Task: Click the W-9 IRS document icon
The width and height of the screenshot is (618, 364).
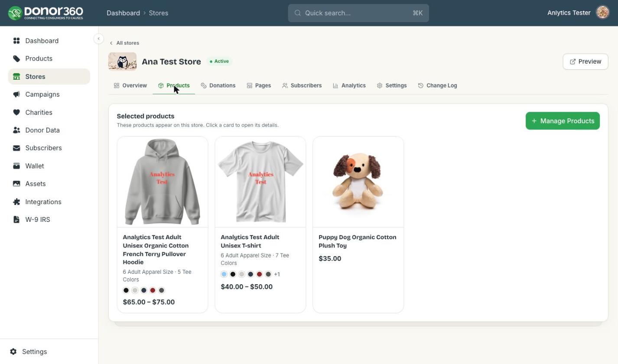Action: click(x=16, y=220)
